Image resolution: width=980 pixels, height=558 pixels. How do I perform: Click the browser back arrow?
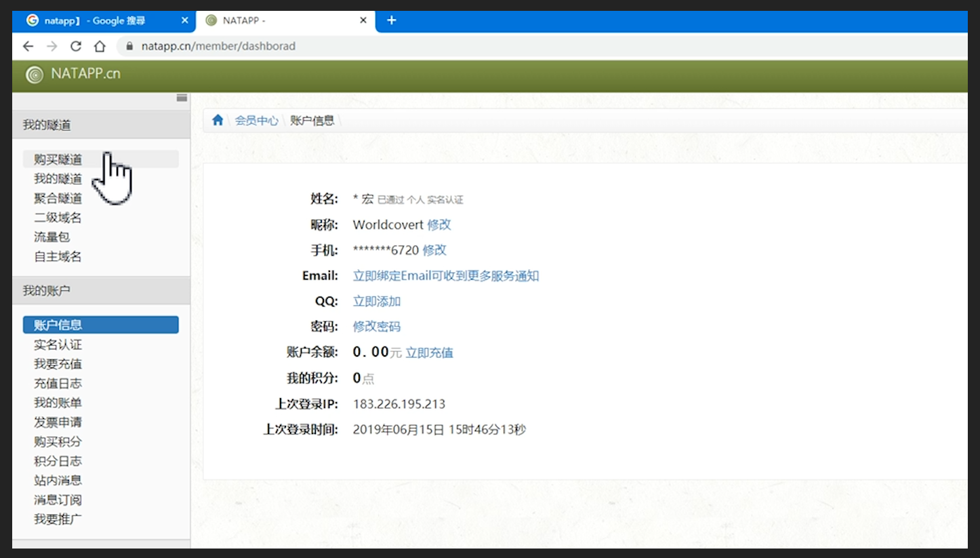pos(28,46)
